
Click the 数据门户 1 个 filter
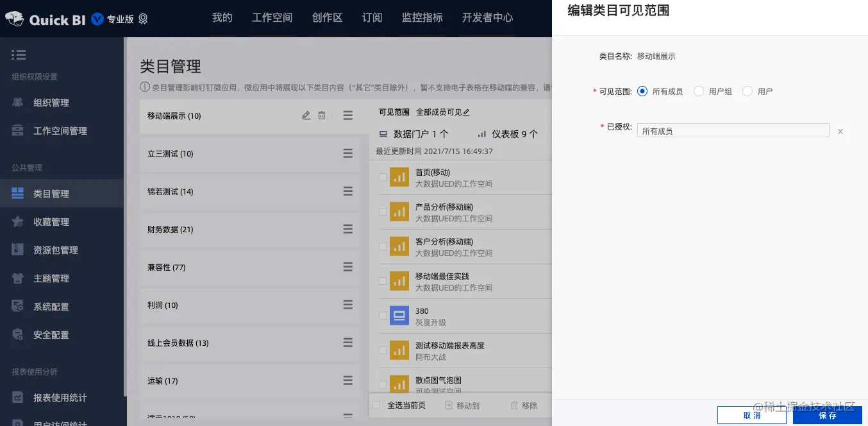[x=414, y=134]
